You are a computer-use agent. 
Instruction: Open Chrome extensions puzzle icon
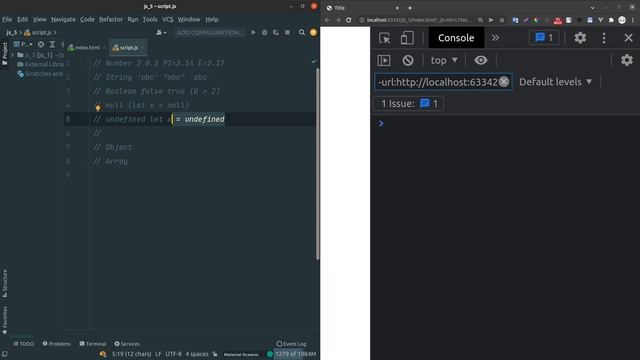[611, 20]
